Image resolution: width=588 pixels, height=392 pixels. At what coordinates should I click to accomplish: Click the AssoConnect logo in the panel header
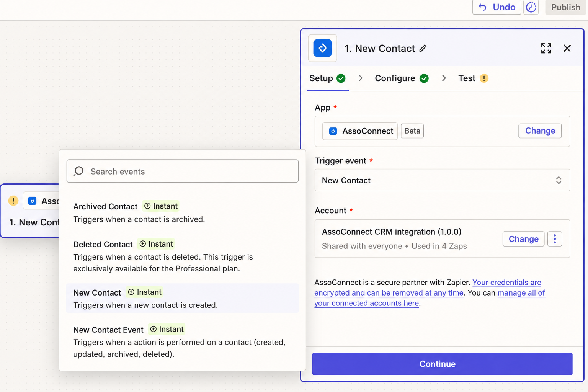pyautogui.click(x=323, y=48)
